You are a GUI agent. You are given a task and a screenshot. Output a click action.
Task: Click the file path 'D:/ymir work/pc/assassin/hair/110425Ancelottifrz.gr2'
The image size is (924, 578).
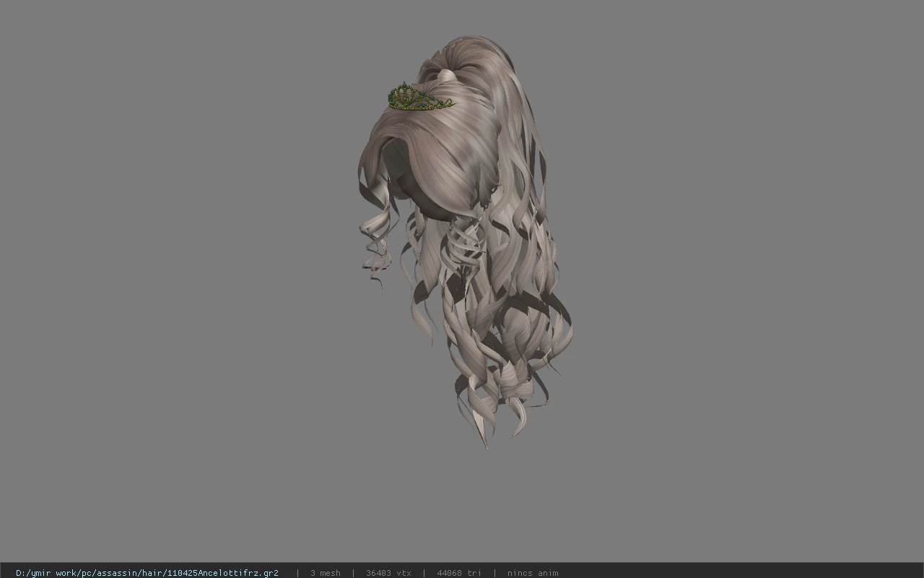click(x=147, y=573)
